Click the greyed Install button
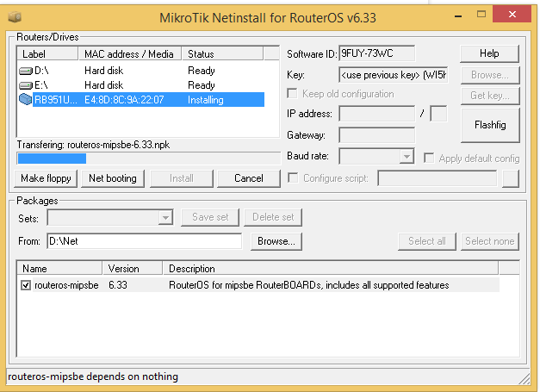540x392 pixels. click(x=182, y=178)
